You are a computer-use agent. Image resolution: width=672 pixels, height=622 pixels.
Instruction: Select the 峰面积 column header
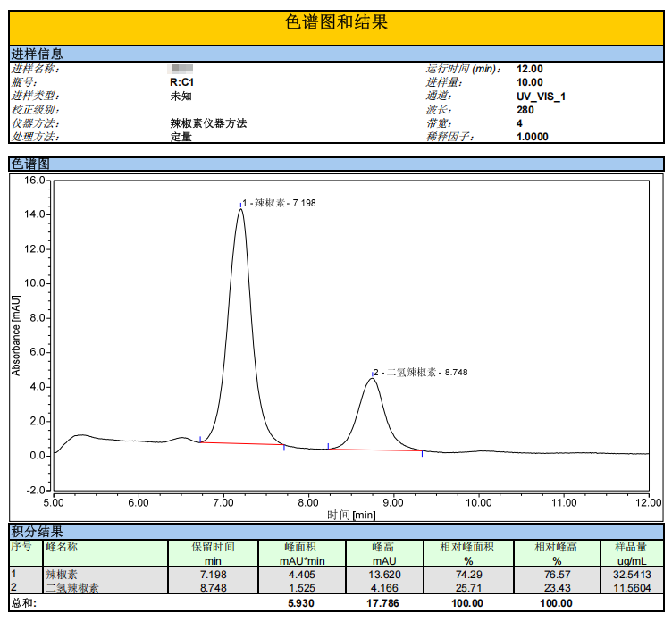tap(302, 546)
